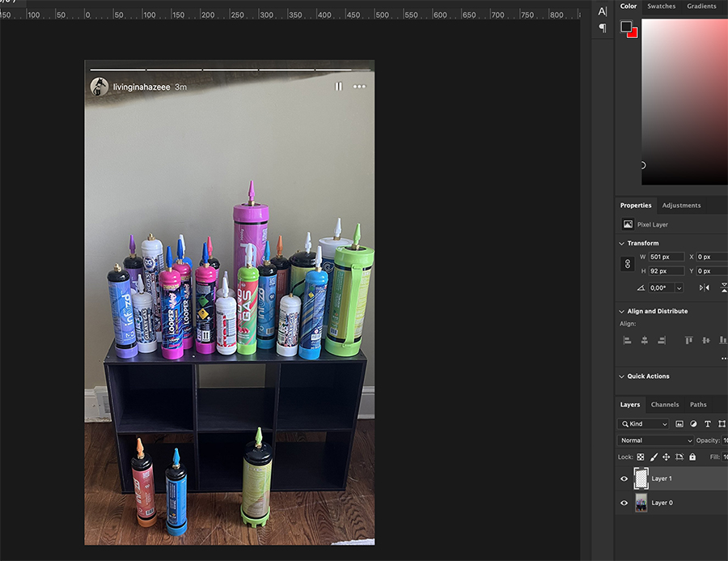Switch to the Channels tab
Image resolution: width=728 pixels, height=561 pixels.
tap(665, 405)
